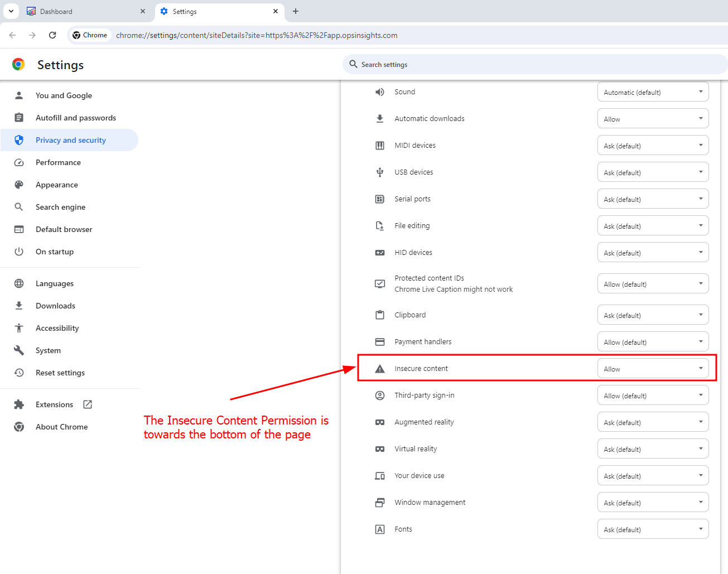Screen dimensions: 728x574
Task: Click the reload page icon
Action: [52, 35]
